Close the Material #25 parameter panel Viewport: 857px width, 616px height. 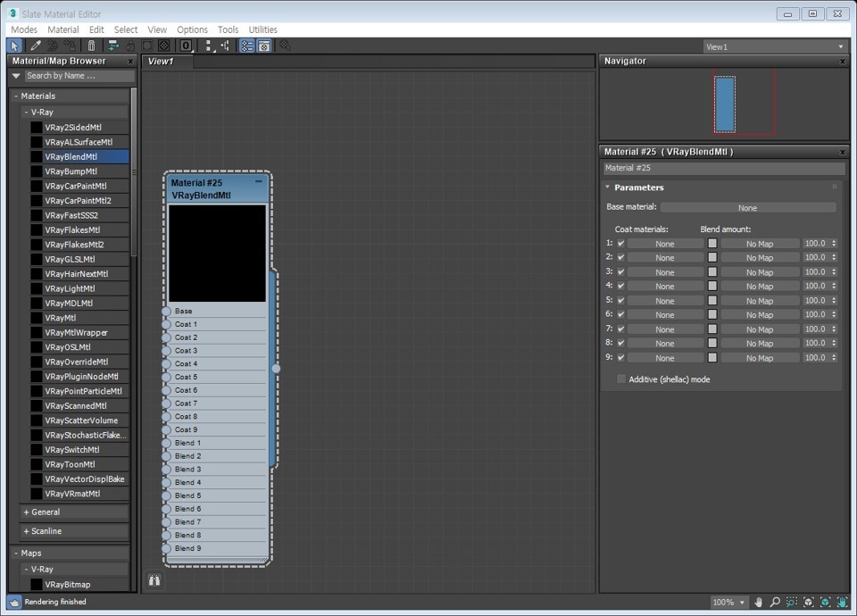(x=842, y=152)
